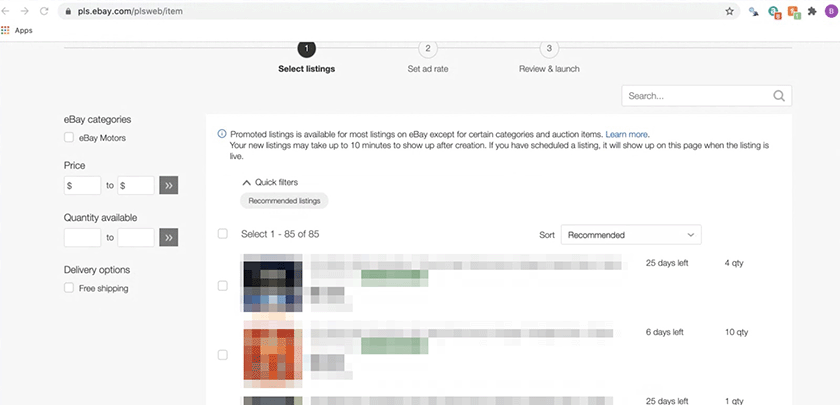Open thumbnail of the 10 qty listing
The width and height of the screenshot is (840, 405).
(x=273, y=354)
